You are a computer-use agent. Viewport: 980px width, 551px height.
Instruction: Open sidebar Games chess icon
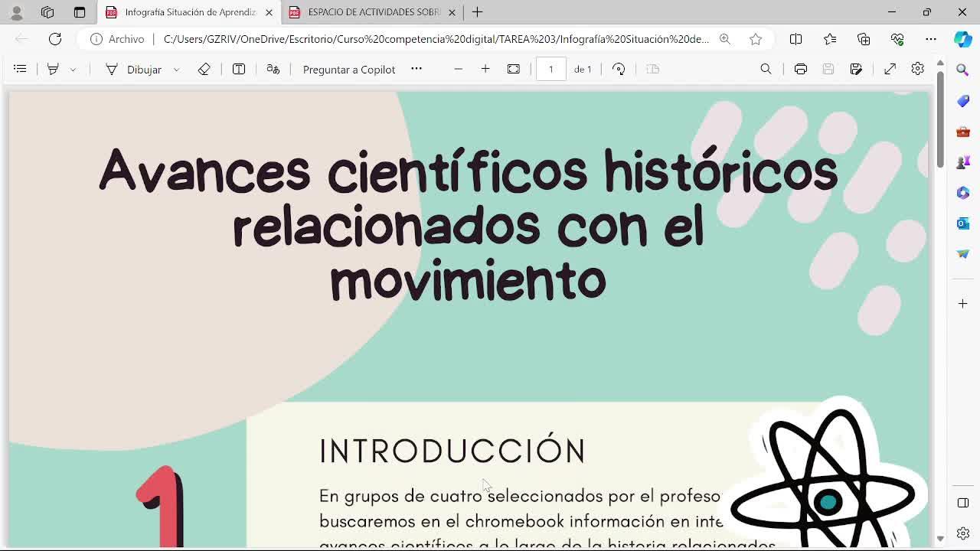click(963, 162)
